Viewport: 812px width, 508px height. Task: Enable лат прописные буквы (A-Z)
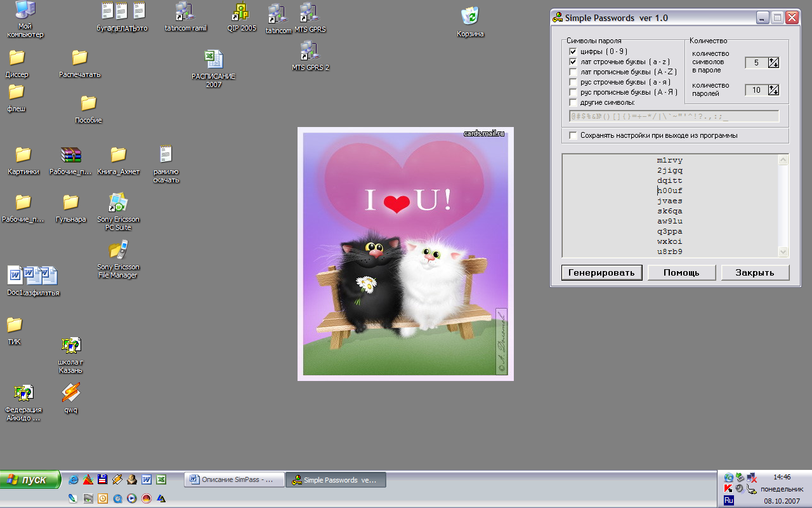click(x=573, y=72)
